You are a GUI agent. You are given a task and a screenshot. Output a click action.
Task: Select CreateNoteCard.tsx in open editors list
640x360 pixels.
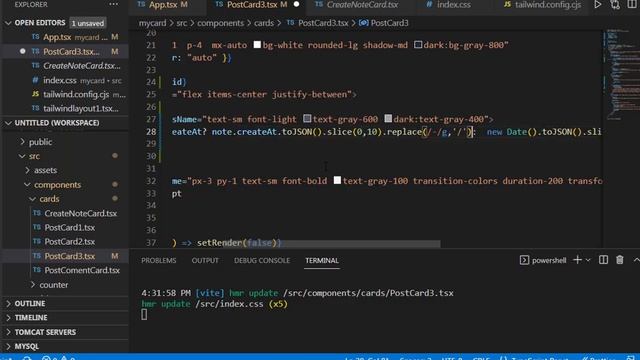82,66
